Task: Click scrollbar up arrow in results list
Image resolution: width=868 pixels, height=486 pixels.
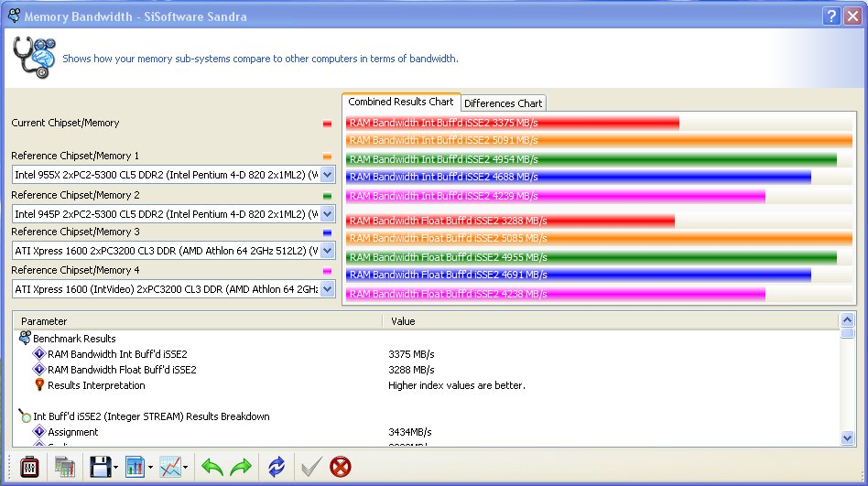Action: (x=847, y=320)
